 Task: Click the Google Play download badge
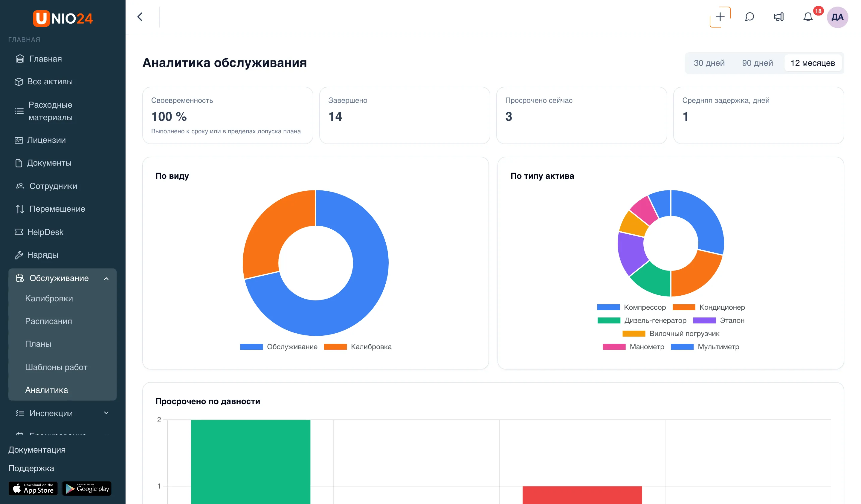pos(87,489)
